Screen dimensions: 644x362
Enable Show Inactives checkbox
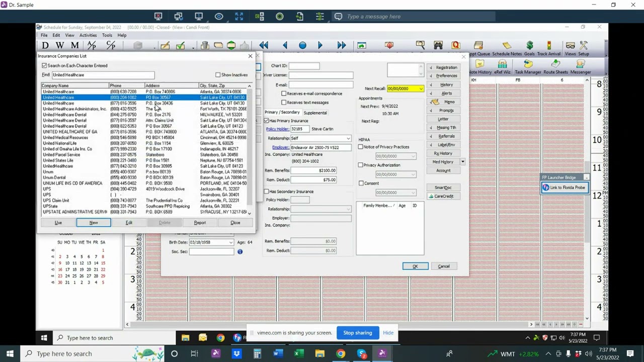(218, 75)
